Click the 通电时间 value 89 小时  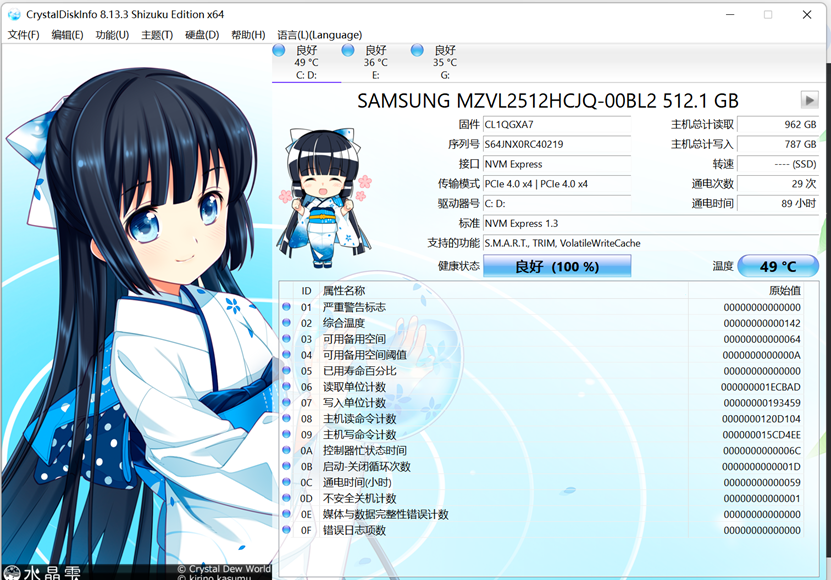click(x=778, y=204)
